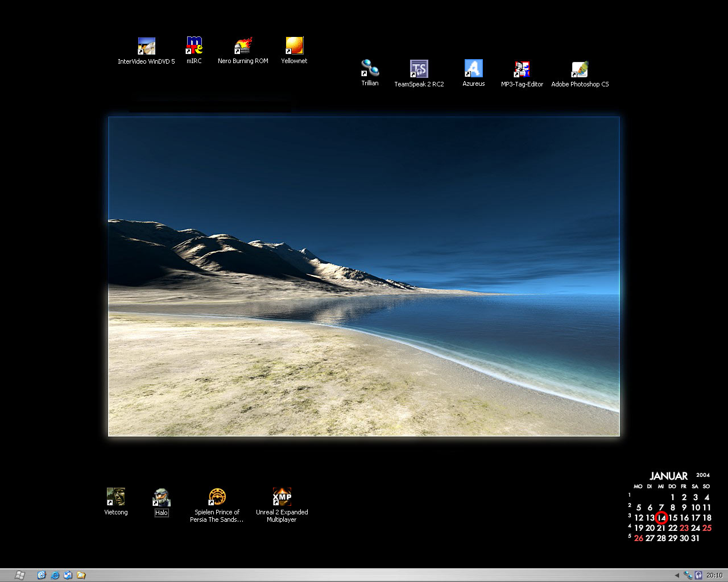Screen dimensions: 728x582
Task: Select Prince of Persia game shortcut
Action: [x=217, y=497]
